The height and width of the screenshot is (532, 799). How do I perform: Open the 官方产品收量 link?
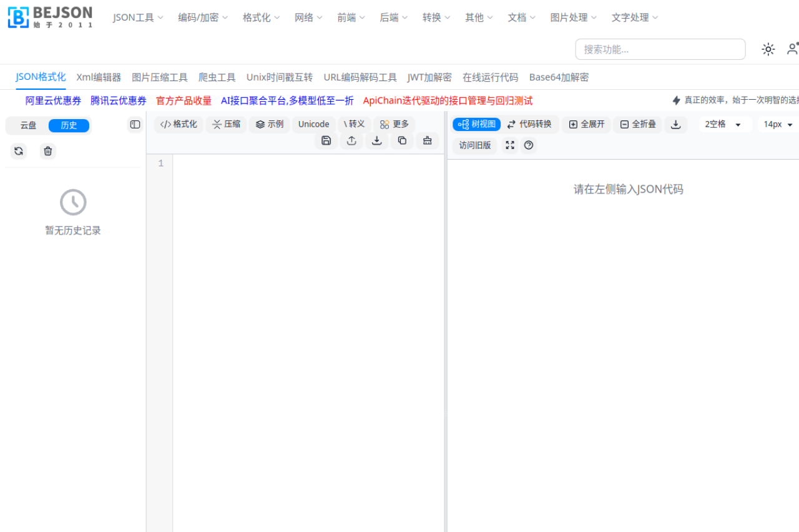coord(184,100)
